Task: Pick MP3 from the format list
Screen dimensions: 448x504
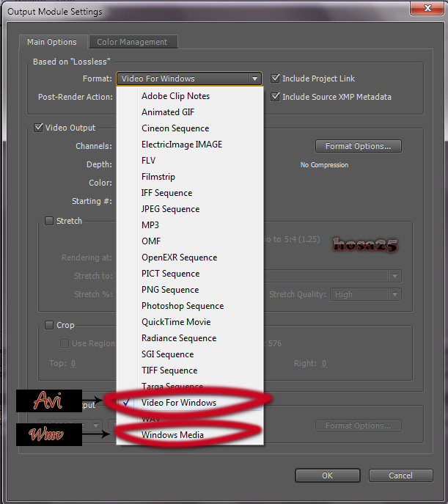Action: [x=190, y=225]
